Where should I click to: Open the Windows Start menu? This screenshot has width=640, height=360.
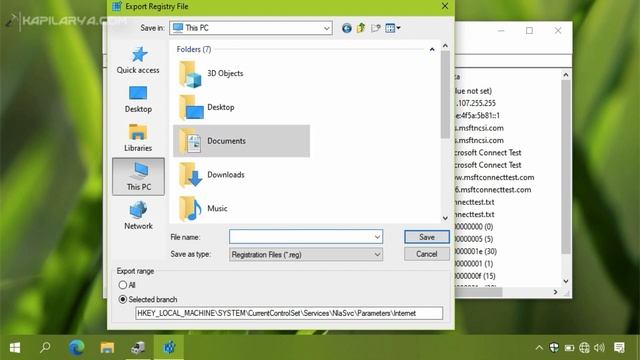point(15,347)
